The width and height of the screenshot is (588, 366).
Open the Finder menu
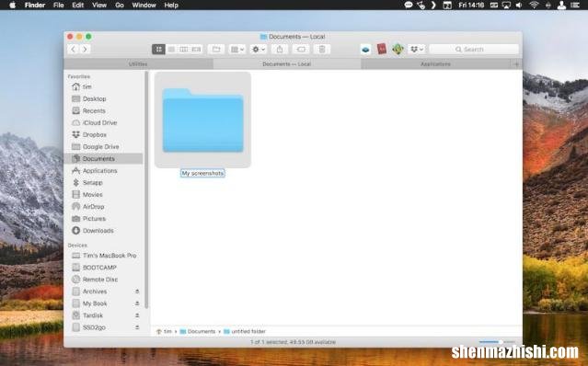(34, 6)
